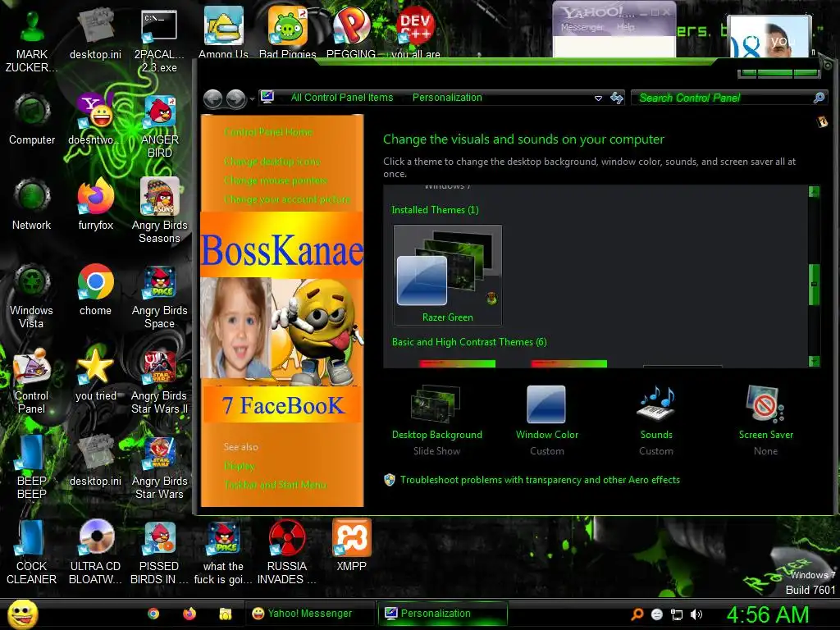Image resolution: width=840 pixels, height=630 pixels.
Task: Click the theme list scroll up arrow
Action: pyautogui.click(x=814, y=192)
